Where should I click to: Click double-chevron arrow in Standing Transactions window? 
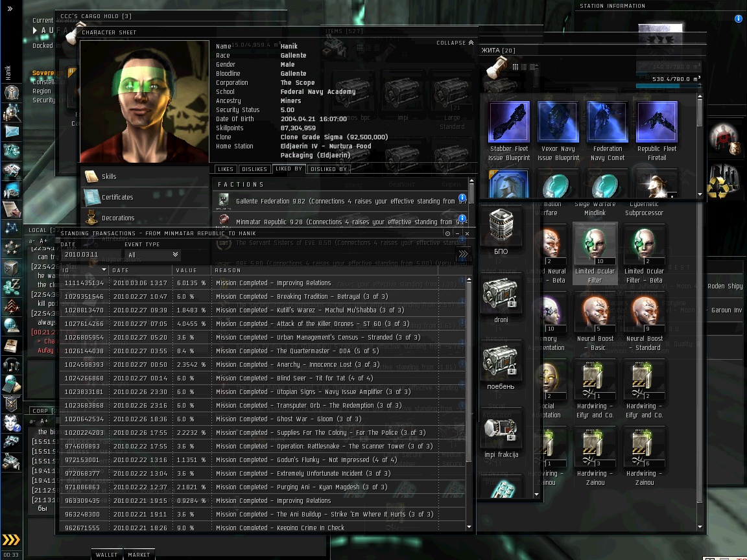(x=463, y=254)
